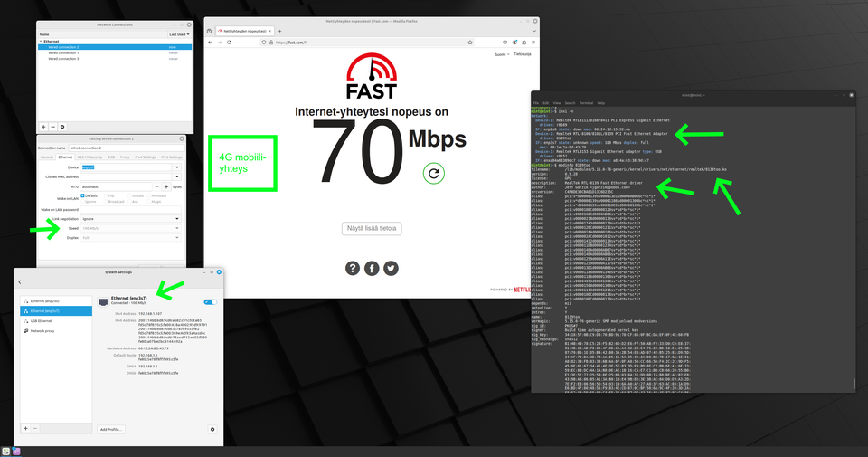
Task: Open the Firefox account icon in toolbar
Action: pyautogui.click(x=514, y=43)
